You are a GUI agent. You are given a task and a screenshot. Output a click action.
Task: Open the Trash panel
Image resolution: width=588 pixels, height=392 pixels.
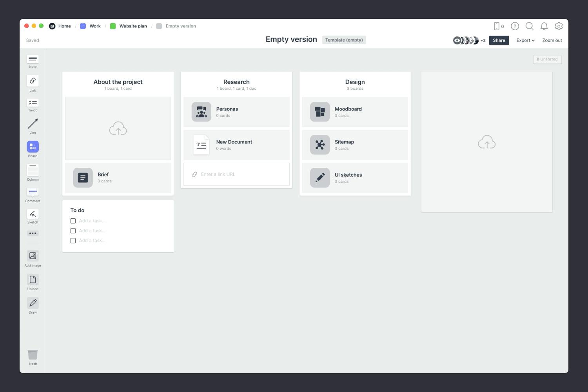(x=33, y=354)
